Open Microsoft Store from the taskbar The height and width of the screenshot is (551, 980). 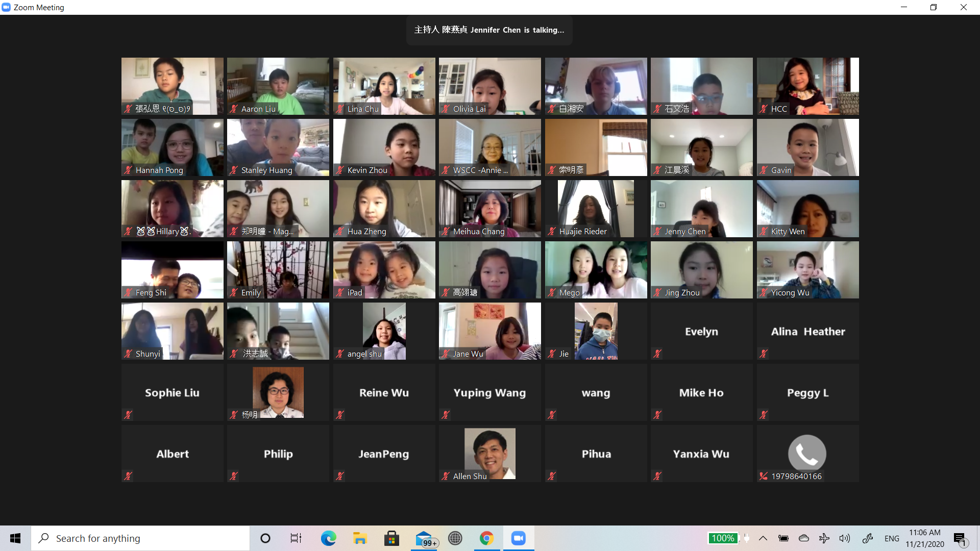[391, 538]
